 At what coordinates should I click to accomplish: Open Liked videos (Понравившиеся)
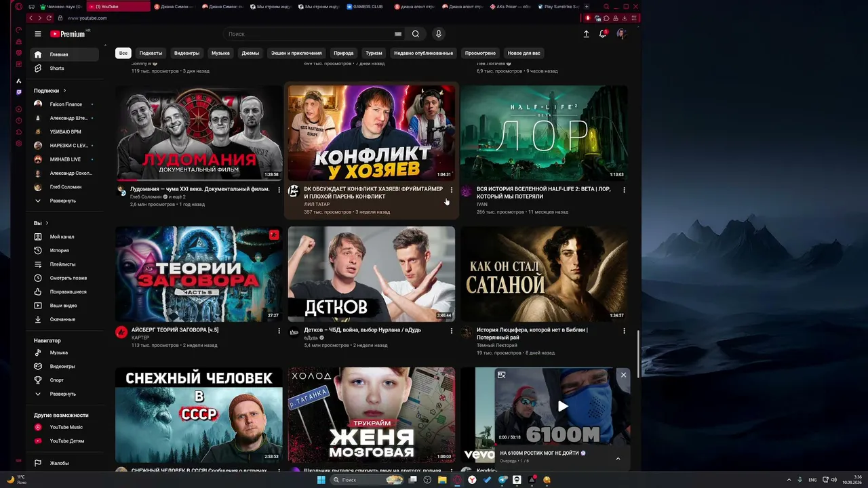tap(65, 292)
